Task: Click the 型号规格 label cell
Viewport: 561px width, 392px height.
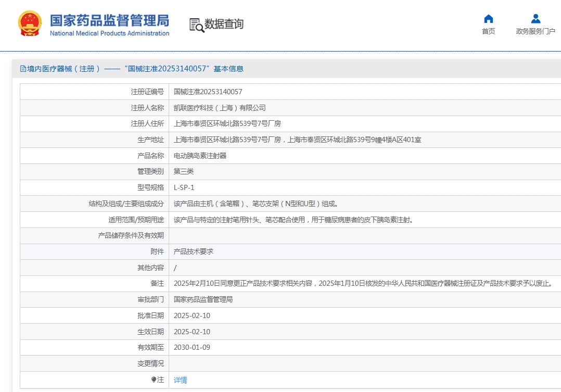Action: click(95, 187)
